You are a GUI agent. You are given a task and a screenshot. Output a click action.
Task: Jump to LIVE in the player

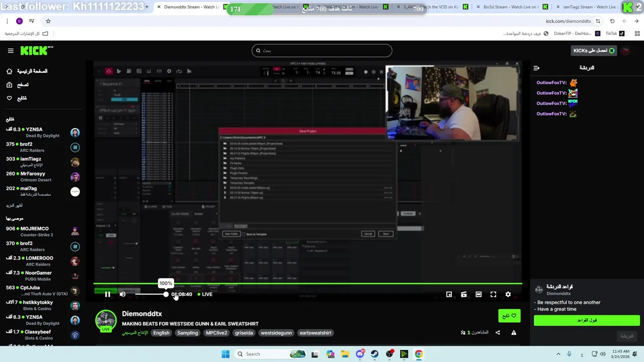[205, 294]
